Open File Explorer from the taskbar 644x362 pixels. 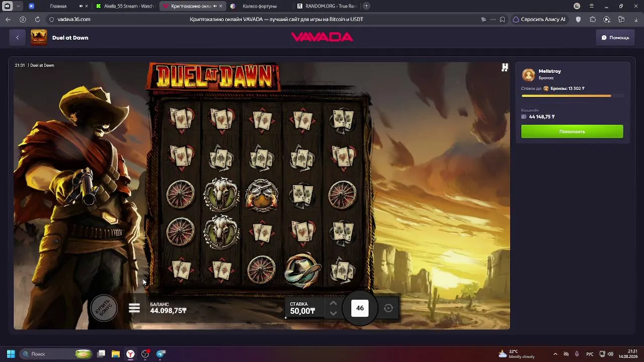click(x=116, y=354)
